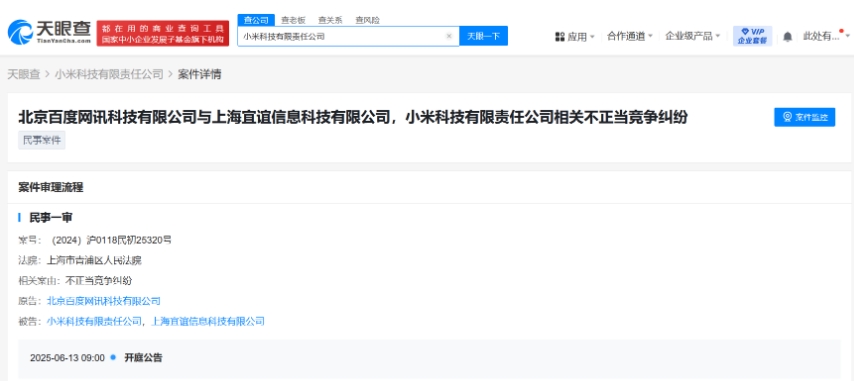Click the apps grid icon
The width and height of the screenshot is (854, 381).
(x=559, y=36)
